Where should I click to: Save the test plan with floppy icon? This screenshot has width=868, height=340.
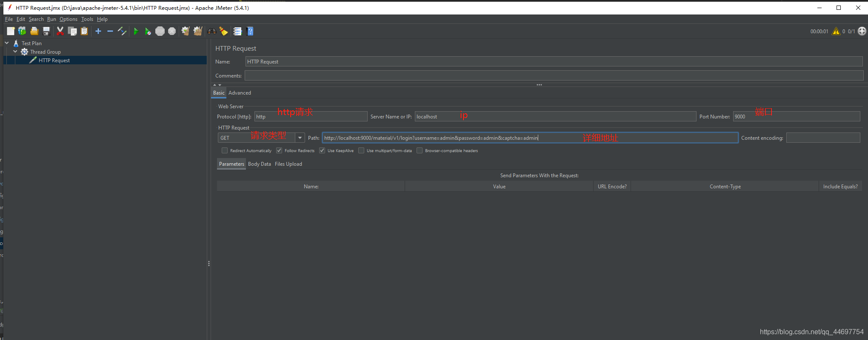[47, 31]
